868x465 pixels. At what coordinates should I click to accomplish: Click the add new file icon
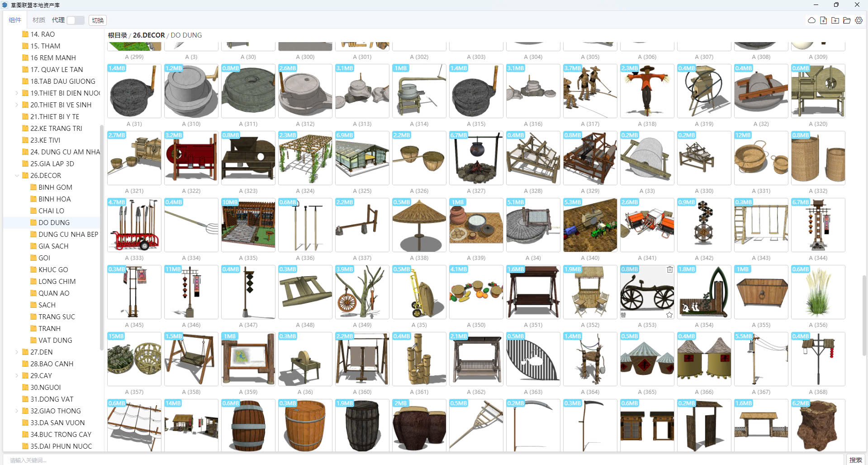[823, 20]
